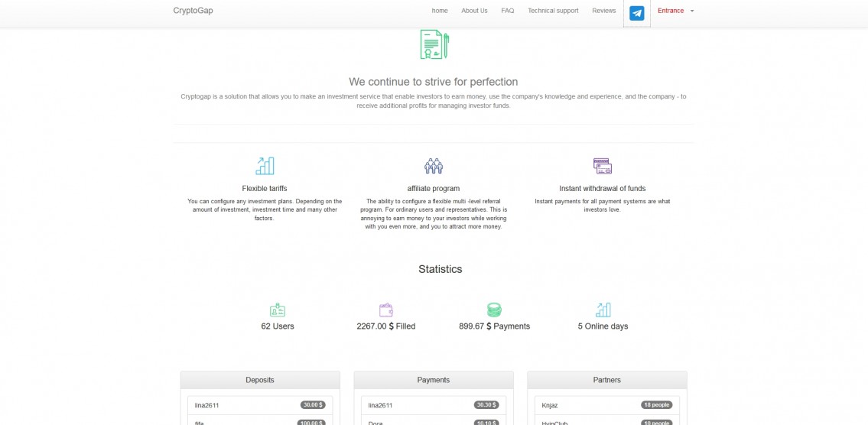
Task: Select the Partners panel header
Action: pyautogui.click(x=607, y=380)
